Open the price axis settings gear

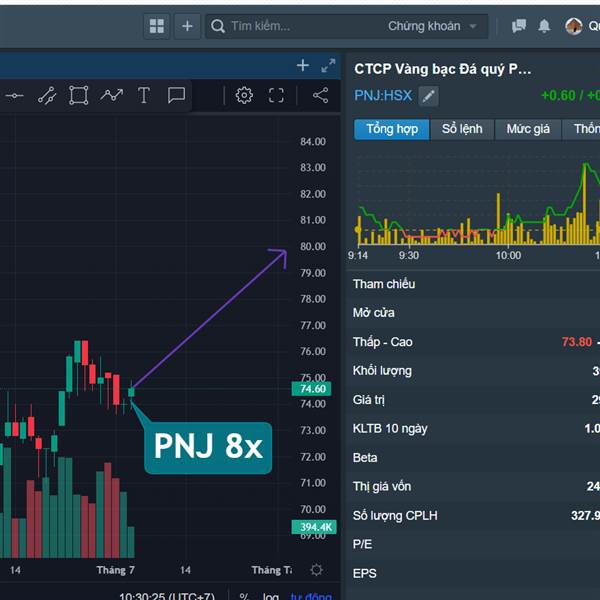(x=316, y=570)
